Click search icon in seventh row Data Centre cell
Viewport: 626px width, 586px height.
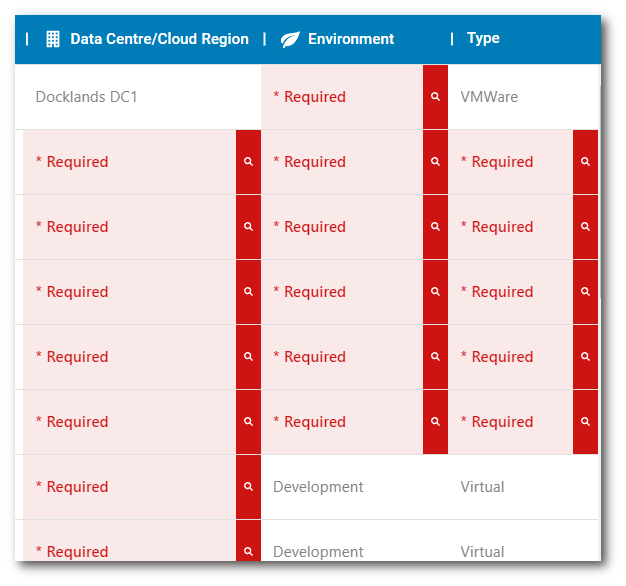(x=248, y=487)
